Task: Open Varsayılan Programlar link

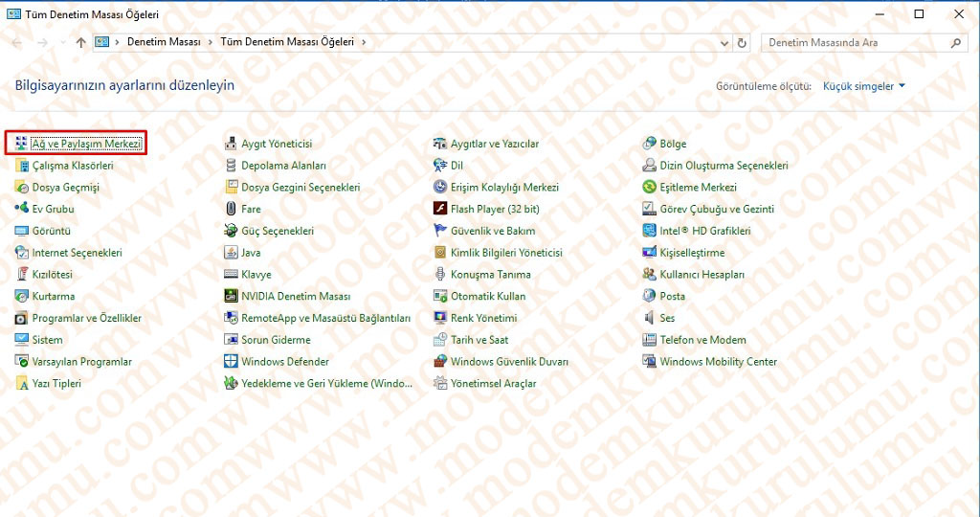Action: click(x=82, y=361)
